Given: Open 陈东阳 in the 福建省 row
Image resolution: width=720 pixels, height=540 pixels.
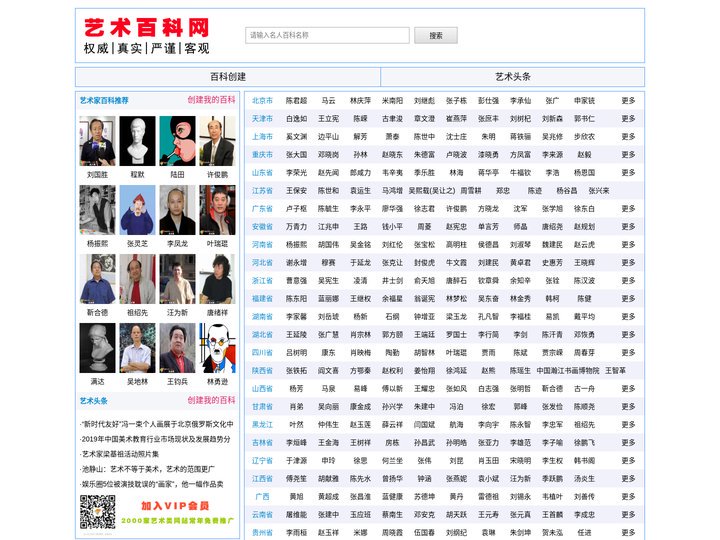Looking at the screenshot, I should pos(296,298).
